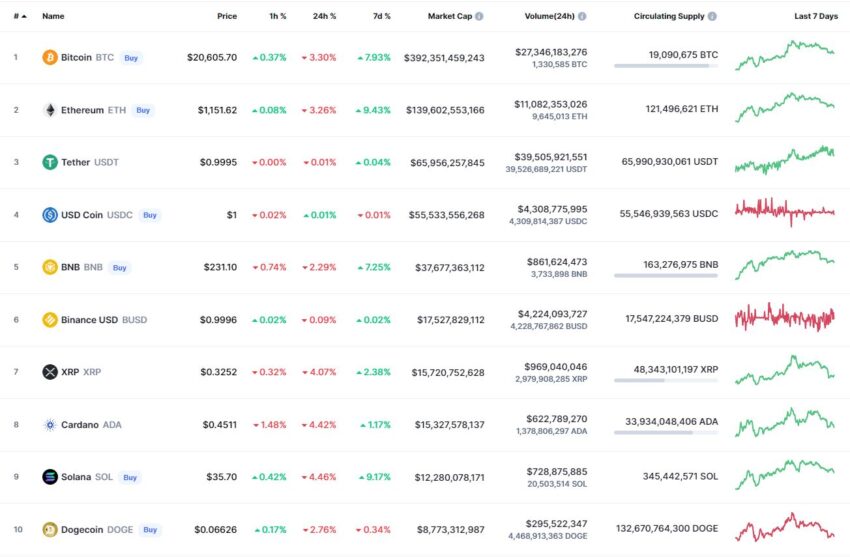
Task: Click the Tether green logo icon
Action: click(x=50, y=162)
